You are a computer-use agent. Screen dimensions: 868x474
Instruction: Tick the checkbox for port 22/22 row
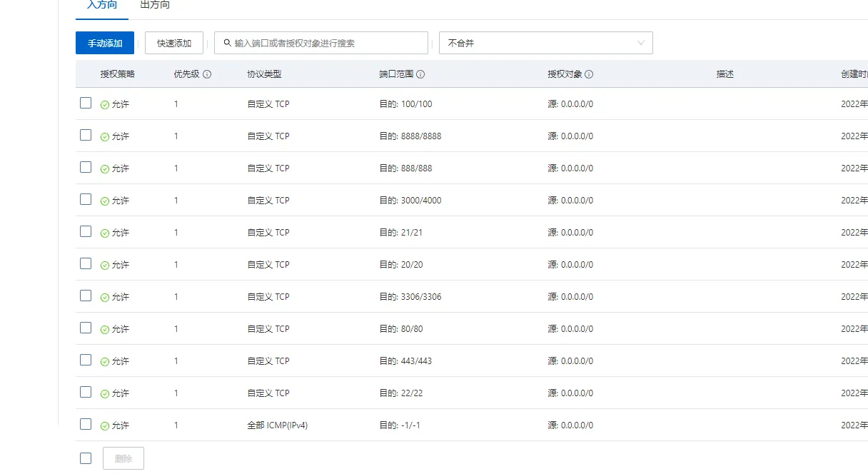click(x=86, y=392)
